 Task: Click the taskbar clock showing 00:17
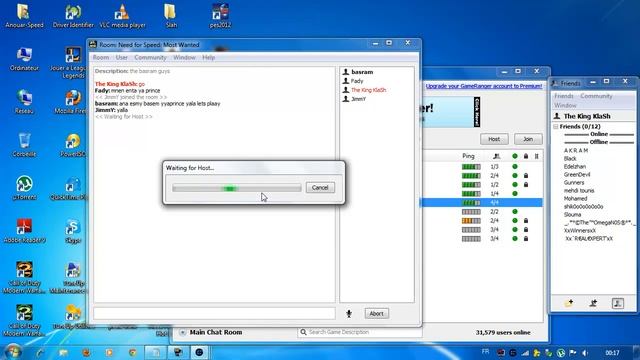pos(612,353)
